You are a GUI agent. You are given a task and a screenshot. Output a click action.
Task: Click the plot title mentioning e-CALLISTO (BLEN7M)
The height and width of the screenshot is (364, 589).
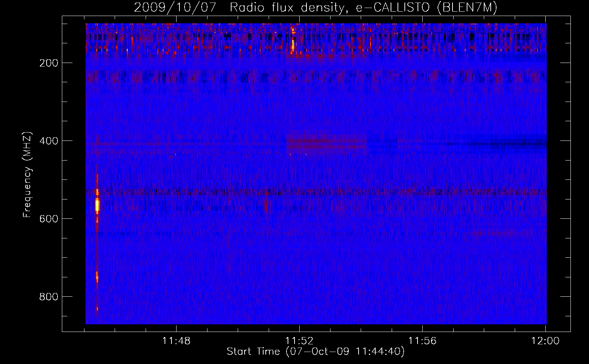315,7
